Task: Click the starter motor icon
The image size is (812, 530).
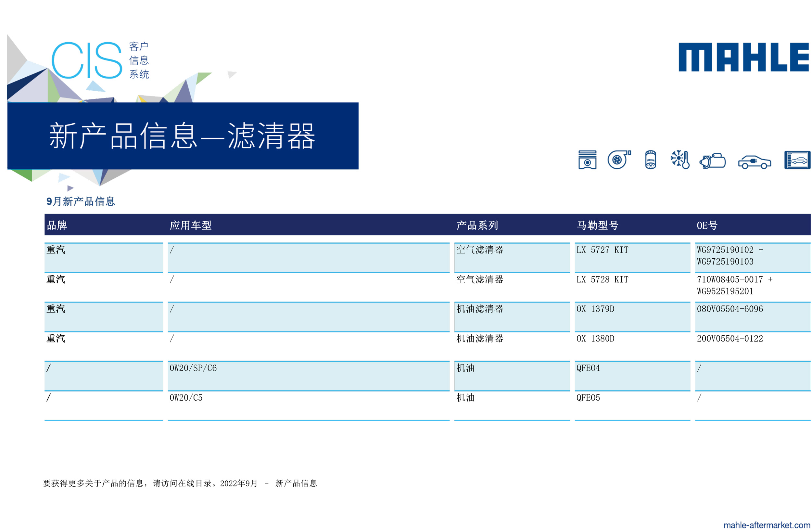Action: 712,161
